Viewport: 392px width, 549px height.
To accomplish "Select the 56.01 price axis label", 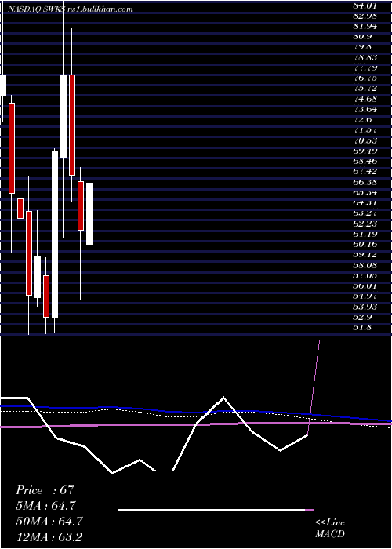I will click(x=365, y=286).
